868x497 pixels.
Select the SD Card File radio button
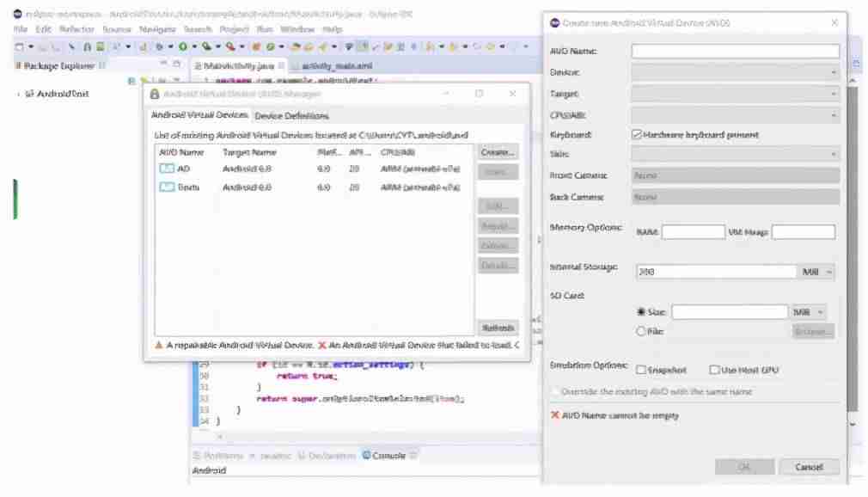click(641, 331)
